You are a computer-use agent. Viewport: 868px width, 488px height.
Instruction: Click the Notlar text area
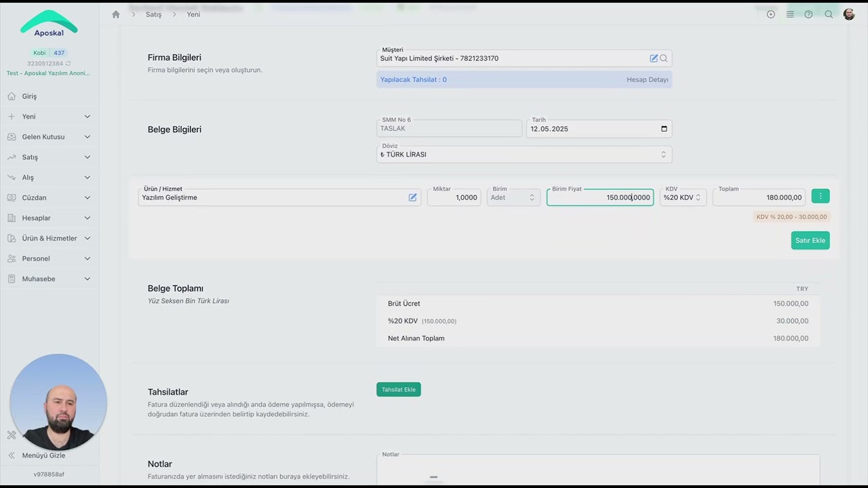point(598,469)
